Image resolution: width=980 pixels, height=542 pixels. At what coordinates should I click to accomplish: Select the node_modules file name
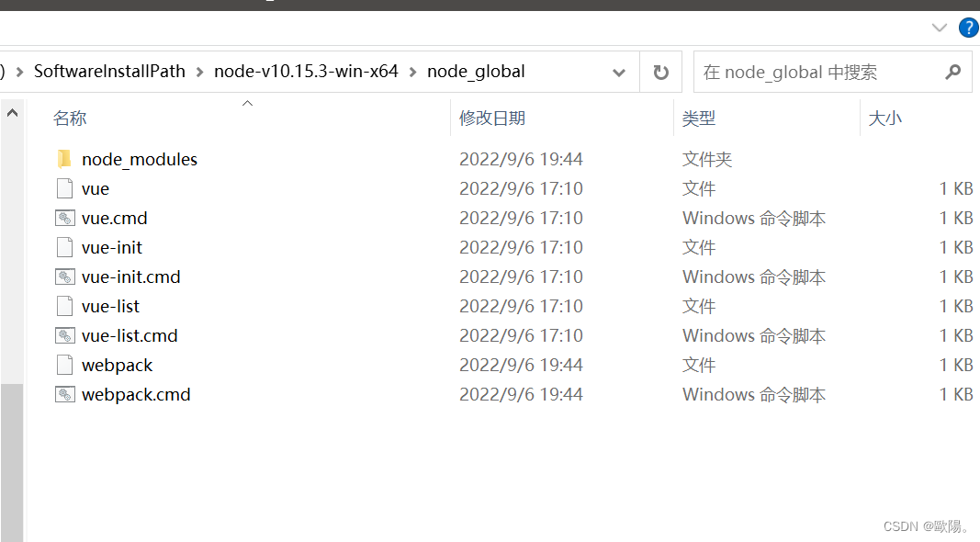point(140,160)
